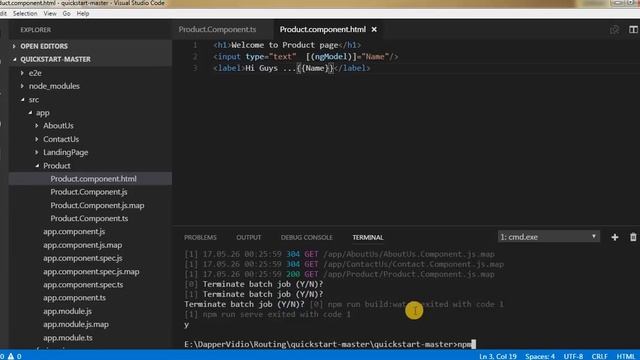Image resolution: width=640 pixels, height=360 pixels.
Task: Click the terminal command prompt line
Action: 330,344
